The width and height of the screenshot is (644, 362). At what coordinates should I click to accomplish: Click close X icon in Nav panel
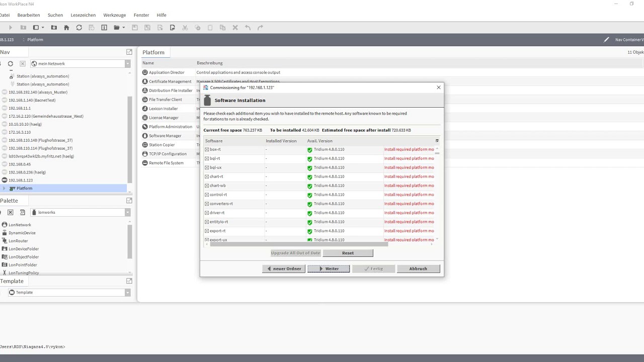22,64
